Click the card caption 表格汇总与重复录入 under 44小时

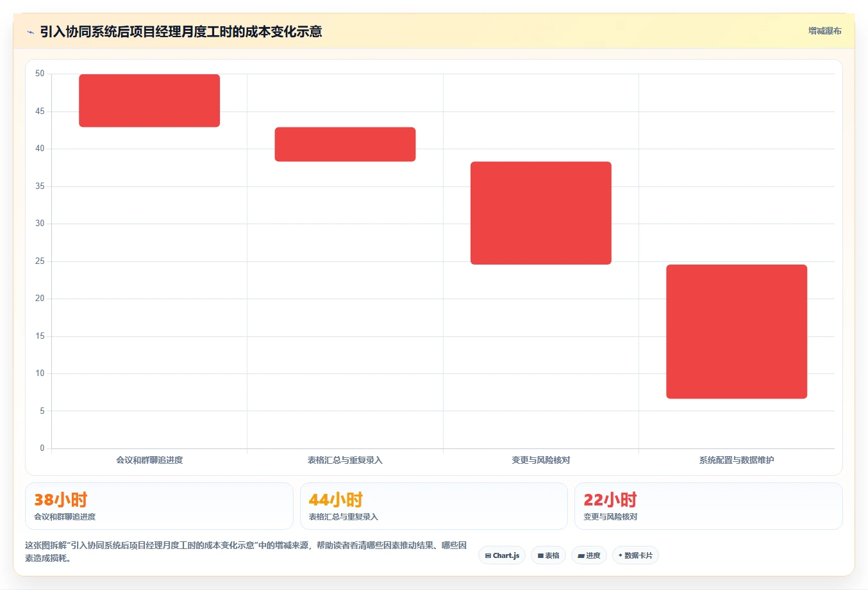[x=344, y=517]
